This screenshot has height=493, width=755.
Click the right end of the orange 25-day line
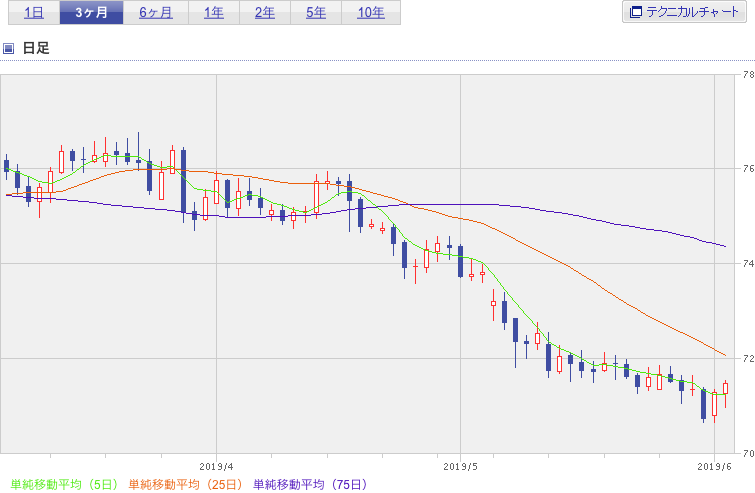tap(725, 355)
